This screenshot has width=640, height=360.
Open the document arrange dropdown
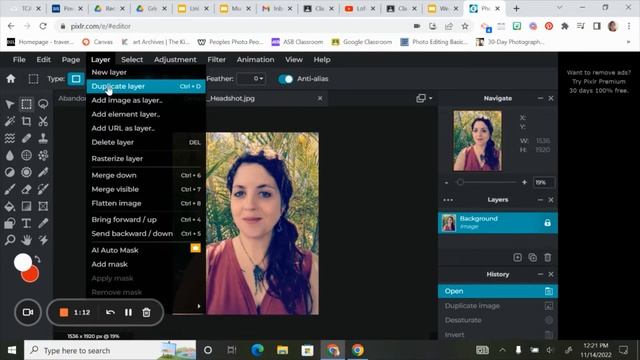pos(424,98)
